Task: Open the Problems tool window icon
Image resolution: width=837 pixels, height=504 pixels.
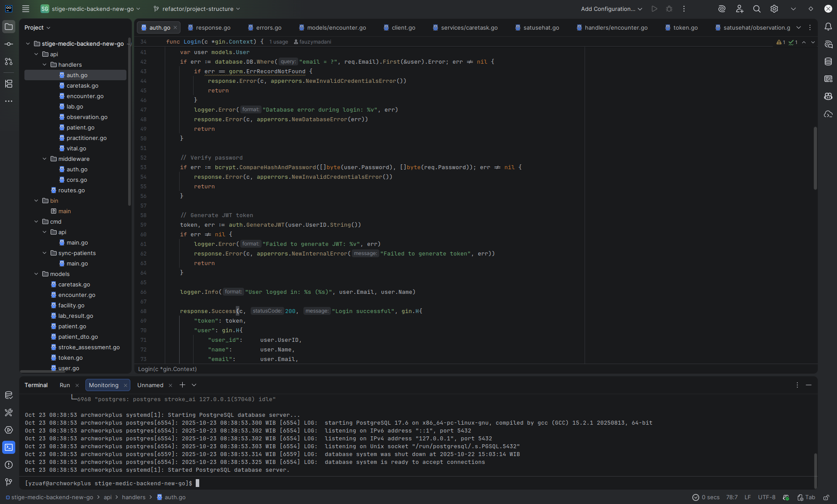Action: (x=9, y=465)
